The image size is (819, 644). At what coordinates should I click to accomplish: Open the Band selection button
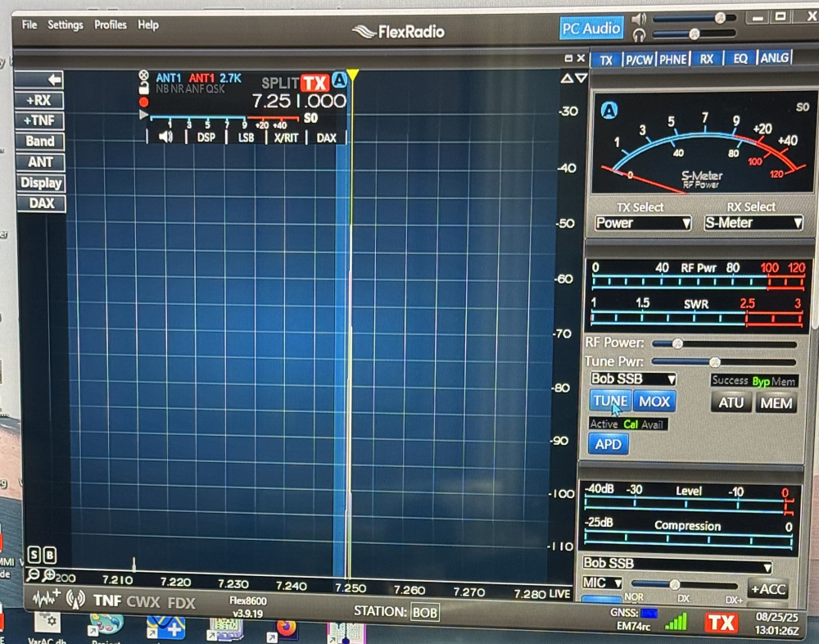39,141
